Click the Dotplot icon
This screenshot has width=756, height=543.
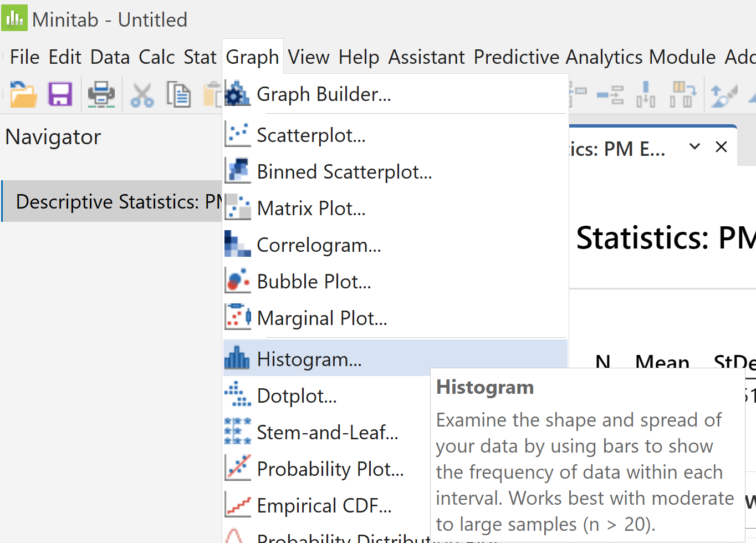point(238,394)
